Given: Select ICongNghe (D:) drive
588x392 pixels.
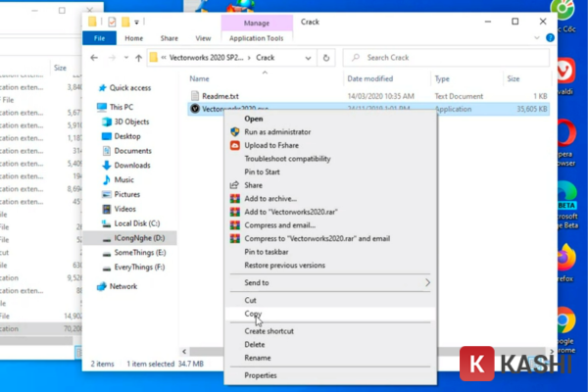Looking at the screenshot, I should (129, 238).
